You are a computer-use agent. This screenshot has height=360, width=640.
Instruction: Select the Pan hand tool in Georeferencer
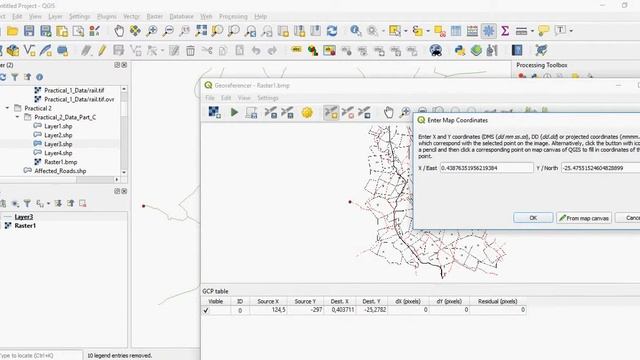pyautogui.click(x=388, y=112)
